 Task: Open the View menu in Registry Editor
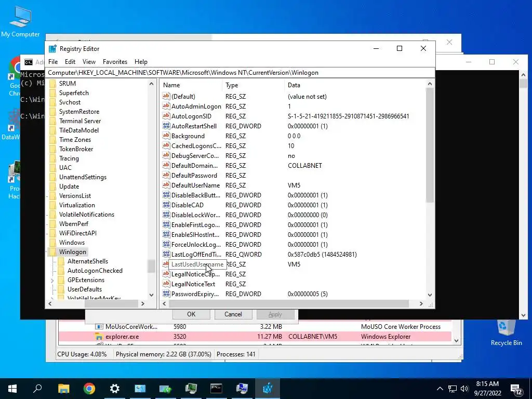89,62
